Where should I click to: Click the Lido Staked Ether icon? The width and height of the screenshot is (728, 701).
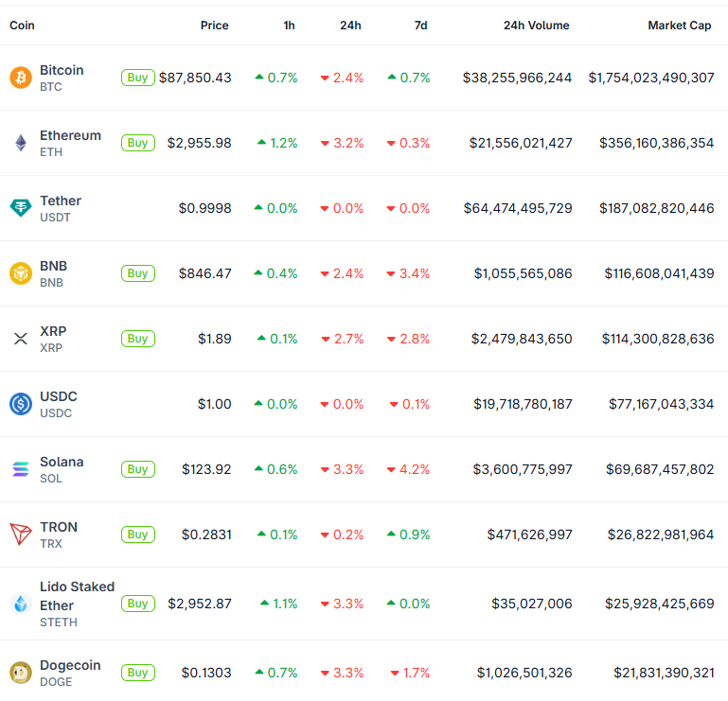20,604
